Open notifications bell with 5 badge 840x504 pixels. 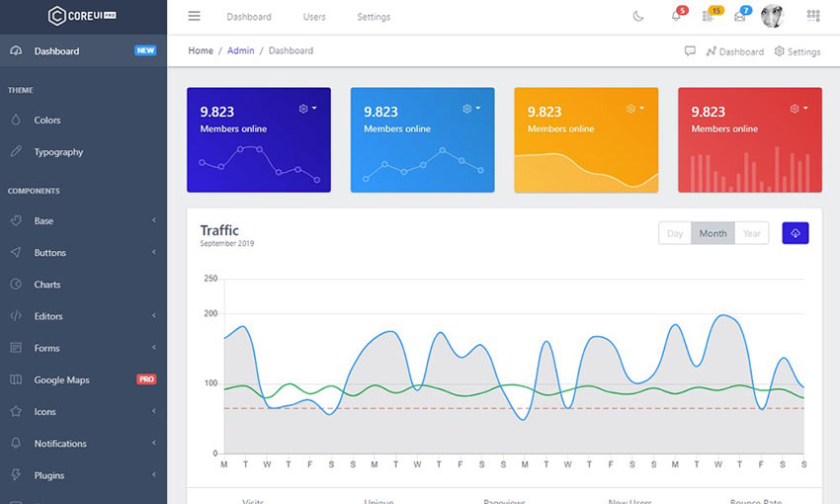click(x=676, y=16)
